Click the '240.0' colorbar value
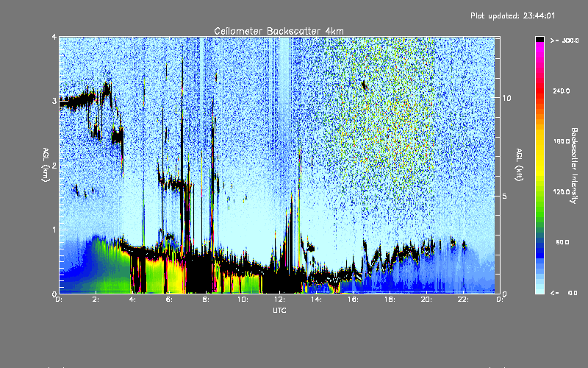The width and height of the screenshot is (588, 368). tap(562, 91)
